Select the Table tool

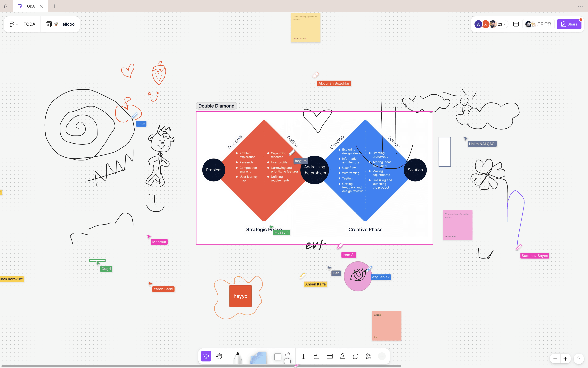[x=329, y=356]
